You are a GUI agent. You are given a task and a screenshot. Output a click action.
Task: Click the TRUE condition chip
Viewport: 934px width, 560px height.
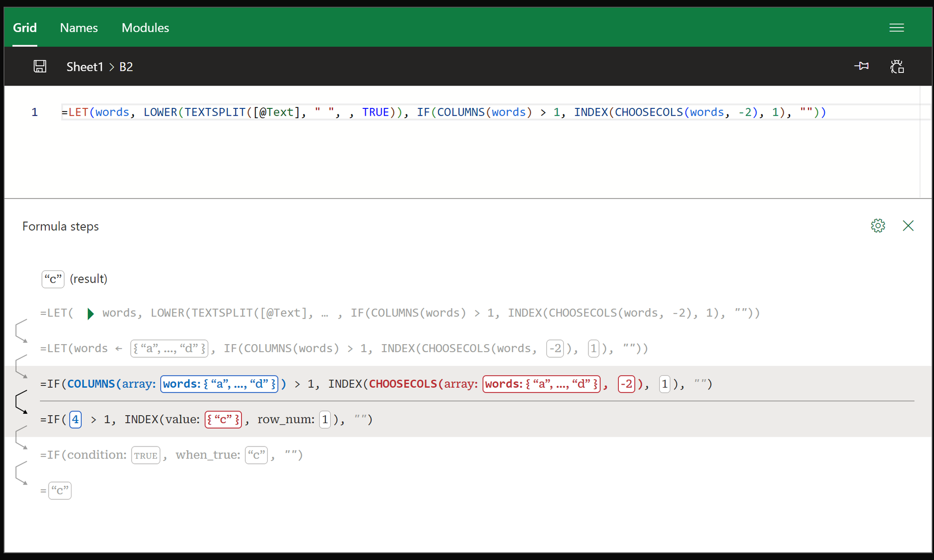(x=146, y=455)
